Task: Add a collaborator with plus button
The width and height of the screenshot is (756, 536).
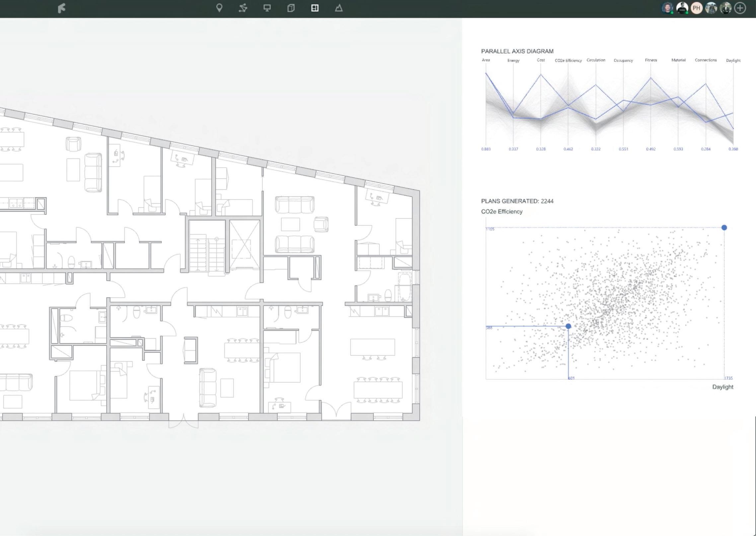Action: pos(740,8)
